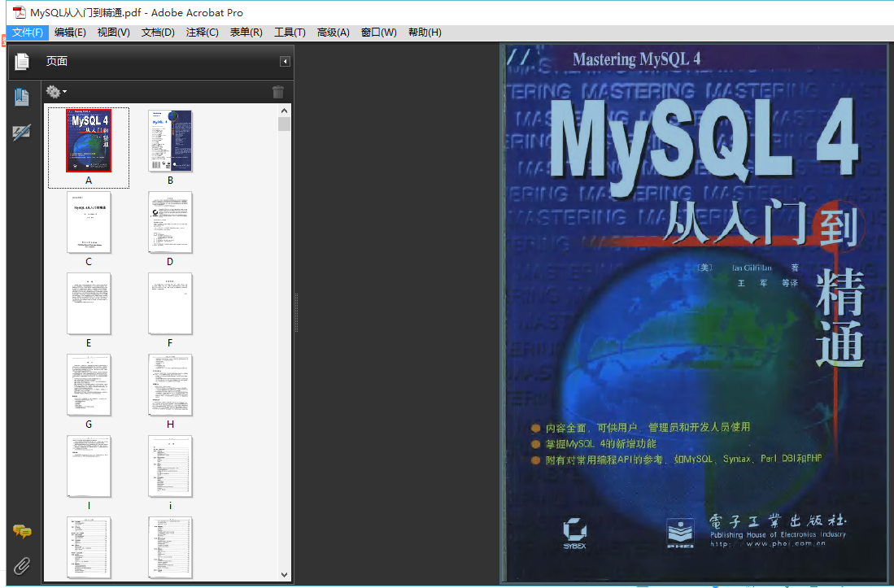Select page thumbnail A

tap(89, 141)
